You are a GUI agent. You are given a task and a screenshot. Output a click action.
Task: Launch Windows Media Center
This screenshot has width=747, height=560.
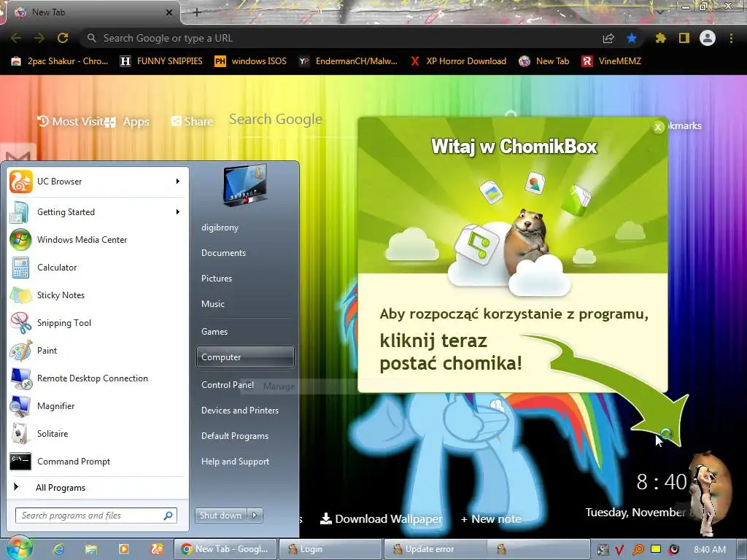[97, 239]
